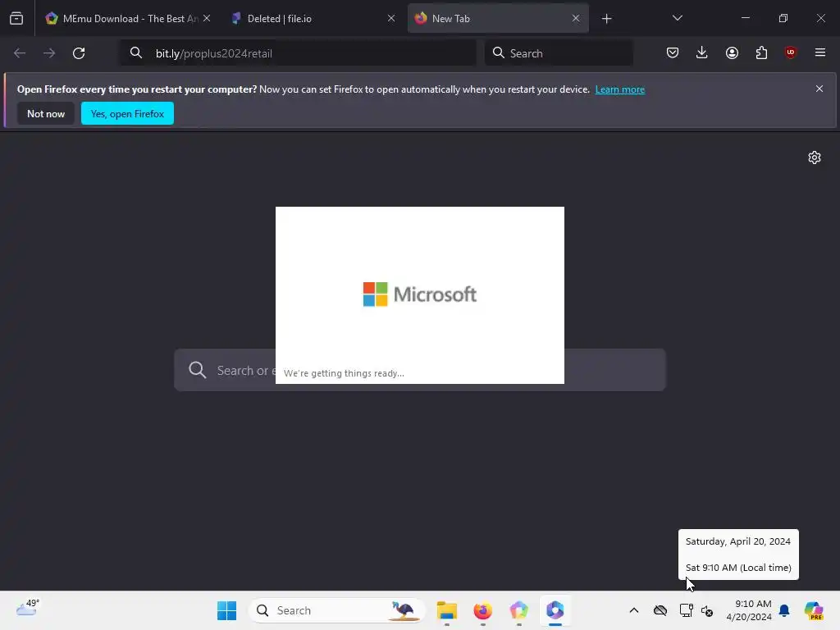Screen dimensions: 840x630
Task: Dismiss the Firefox startup notification bar
Action: pos(819,89)
